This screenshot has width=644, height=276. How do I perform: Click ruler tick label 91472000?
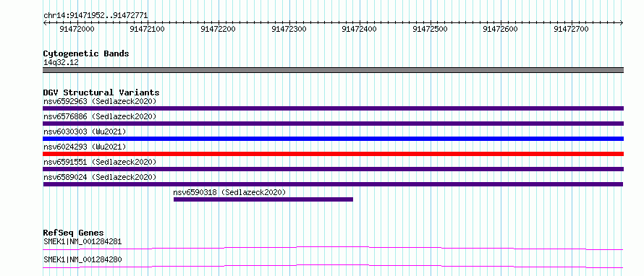pos(77,29)
